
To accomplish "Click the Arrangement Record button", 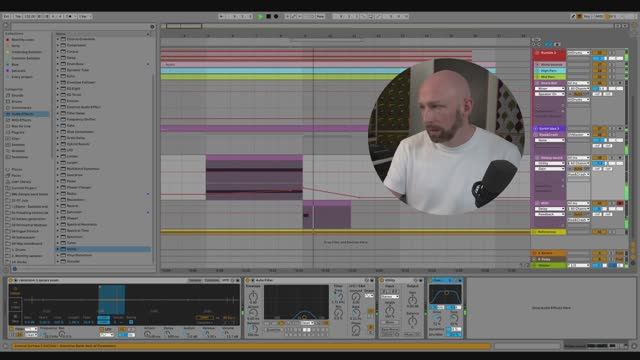I will [276, 16].
